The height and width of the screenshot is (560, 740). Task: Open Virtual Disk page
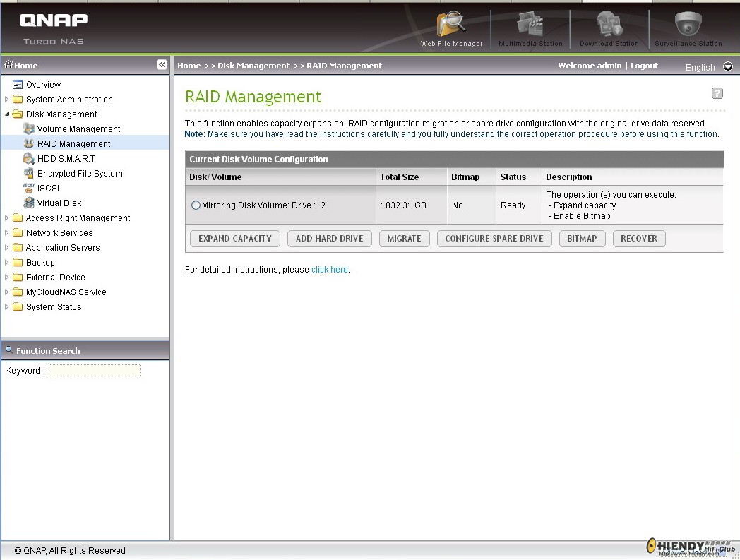pos(59,203)
